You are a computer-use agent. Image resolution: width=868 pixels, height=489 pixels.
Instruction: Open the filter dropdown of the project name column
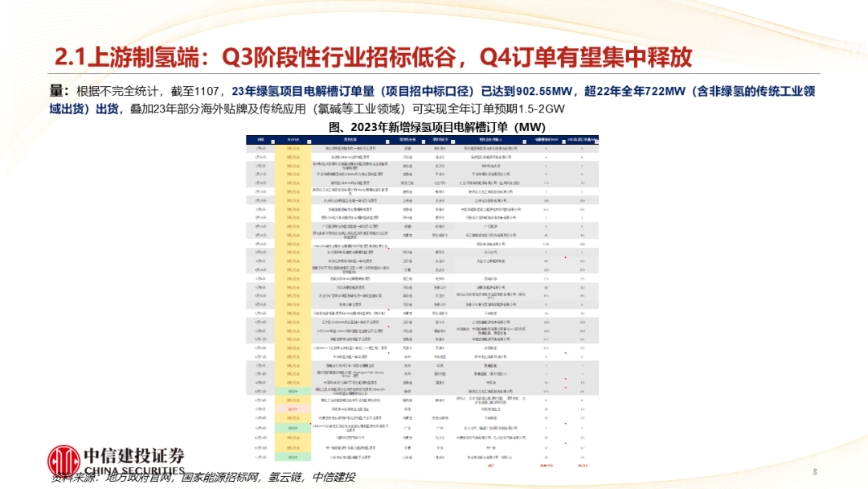point(387,142)
